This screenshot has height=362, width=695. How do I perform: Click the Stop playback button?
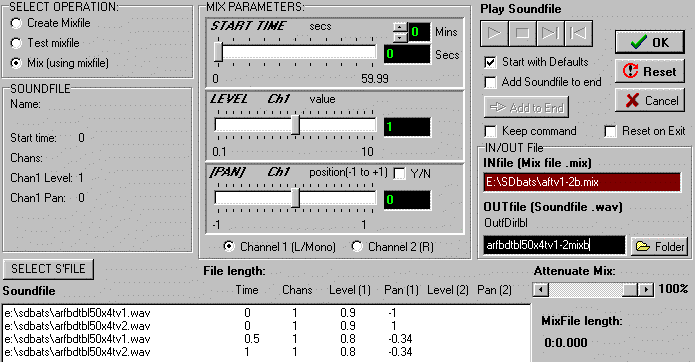point(522,33)
